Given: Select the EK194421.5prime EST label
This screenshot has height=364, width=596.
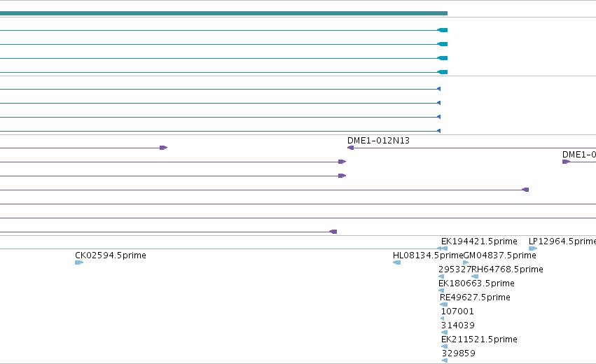Looking at the screenshot, I should pyautogui.click(x=479, y=241).
